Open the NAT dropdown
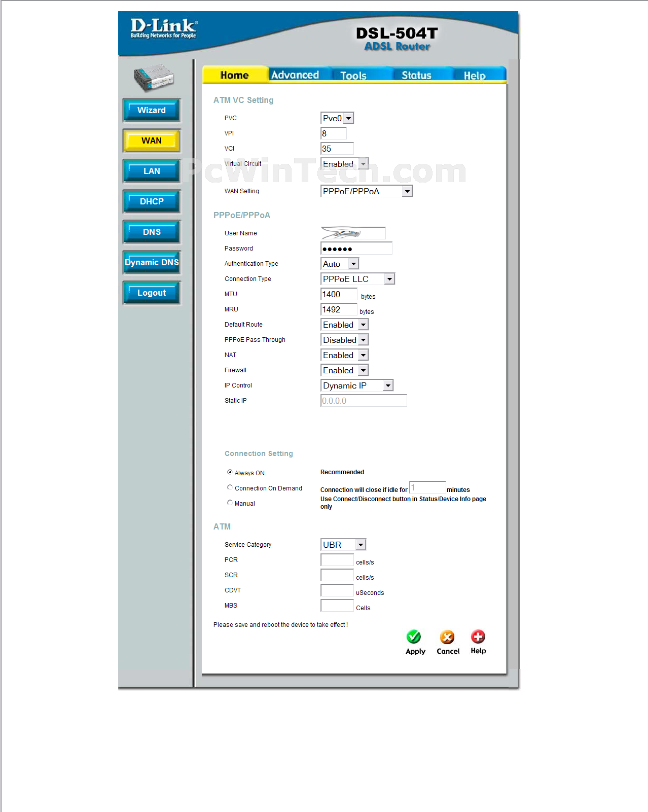648x812 pixels. tap(344, 355)
